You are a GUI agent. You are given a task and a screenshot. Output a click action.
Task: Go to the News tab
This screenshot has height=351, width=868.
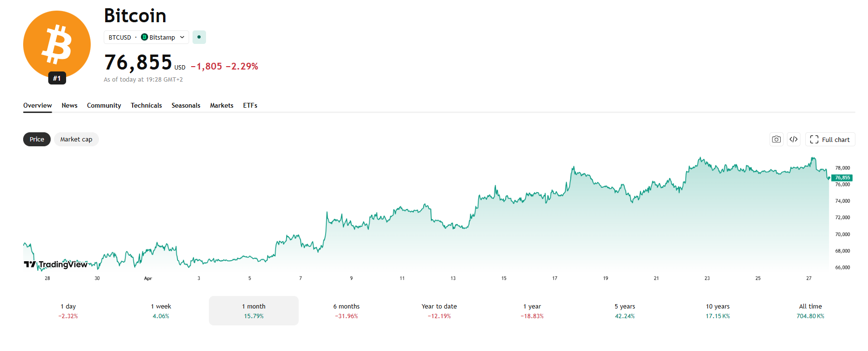click(x=69, y=105)
